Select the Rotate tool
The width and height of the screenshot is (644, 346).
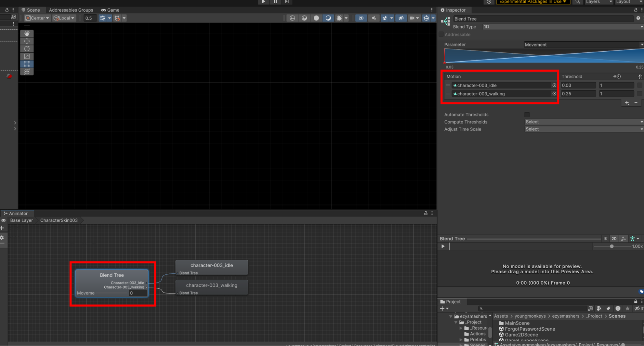tap(27, 49)
